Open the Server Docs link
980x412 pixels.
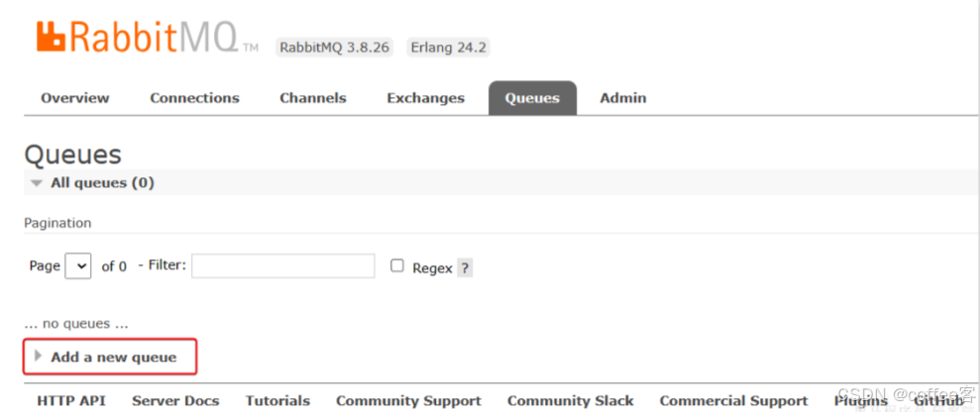(175, 401)
